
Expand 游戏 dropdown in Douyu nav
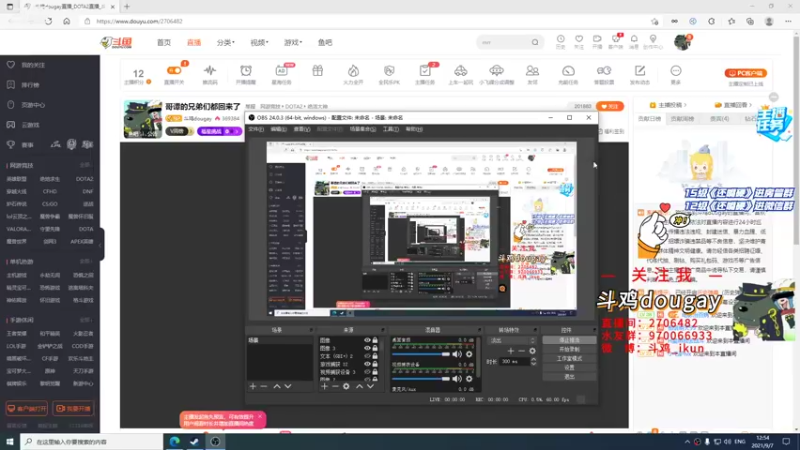pos(293,43)
